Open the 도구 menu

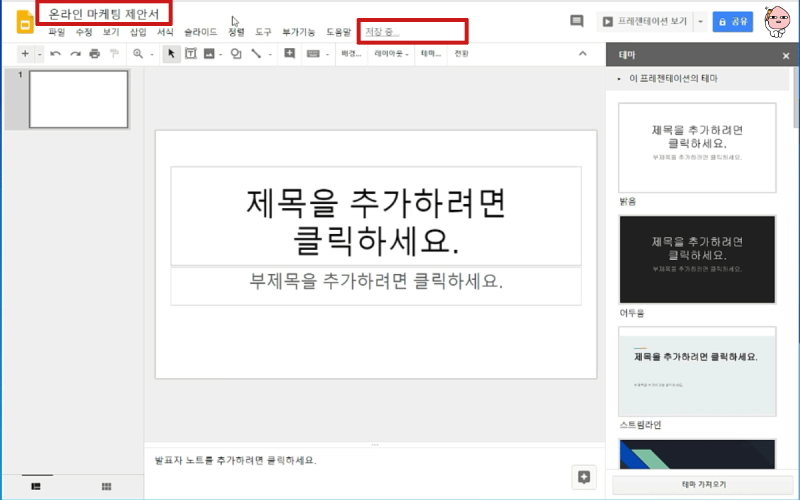point(263,32)
